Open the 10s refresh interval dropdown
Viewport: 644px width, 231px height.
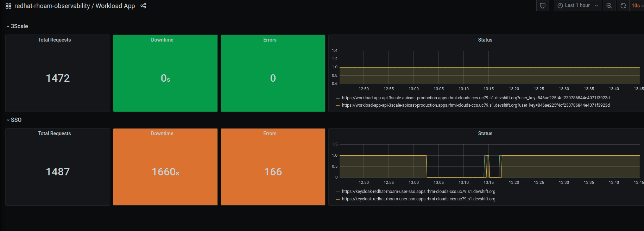pos(637,6)
